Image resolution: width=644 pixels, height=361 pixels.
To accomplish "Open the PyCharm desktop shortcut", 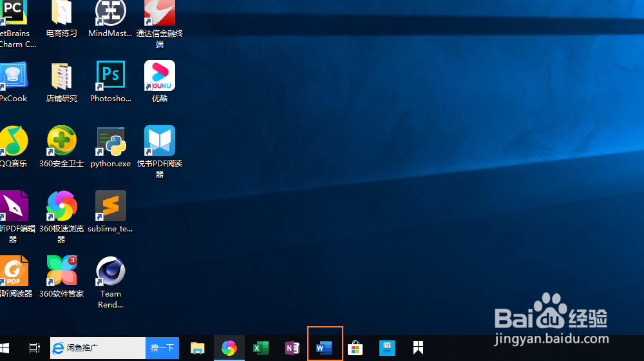I will 14,13.
